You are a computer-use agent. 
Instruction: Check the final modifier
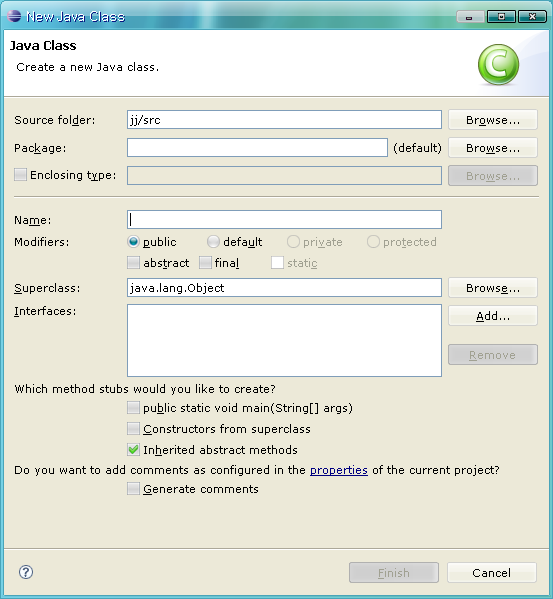tap(205, 263)
